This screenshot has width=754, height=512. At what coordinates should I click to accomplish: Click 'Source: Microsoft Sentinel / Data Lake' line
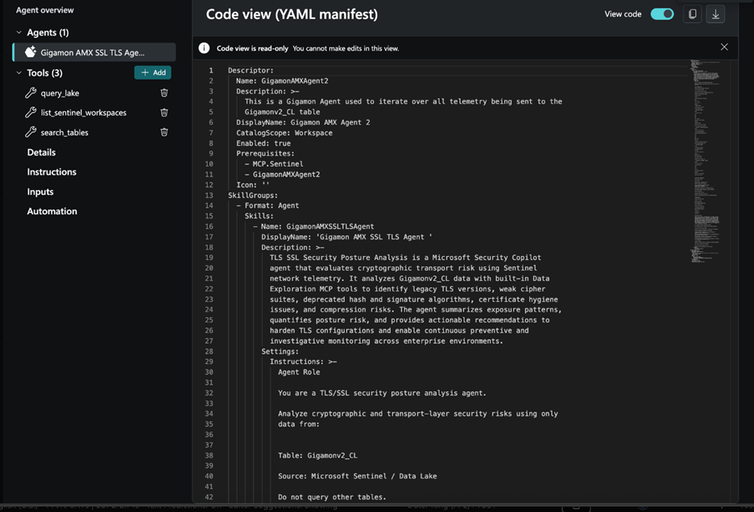357,476
